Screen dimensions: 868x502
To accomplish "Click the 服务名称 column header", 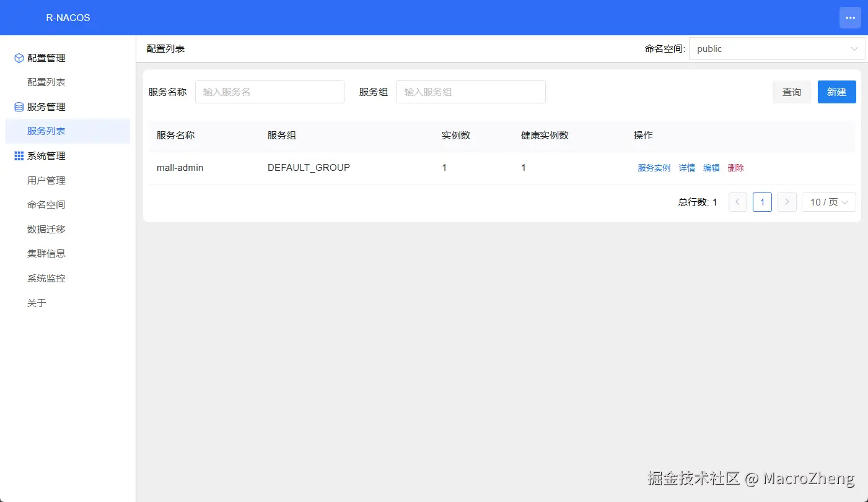I will click(175, 136).
